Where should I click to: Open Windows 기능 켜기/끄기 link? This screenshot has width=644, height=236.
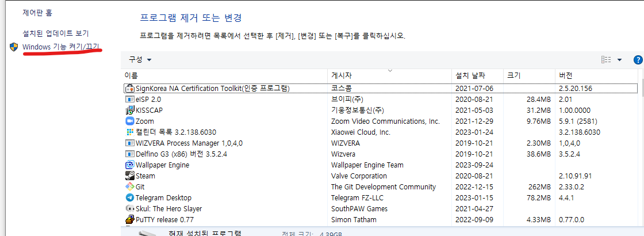point(61,47)
